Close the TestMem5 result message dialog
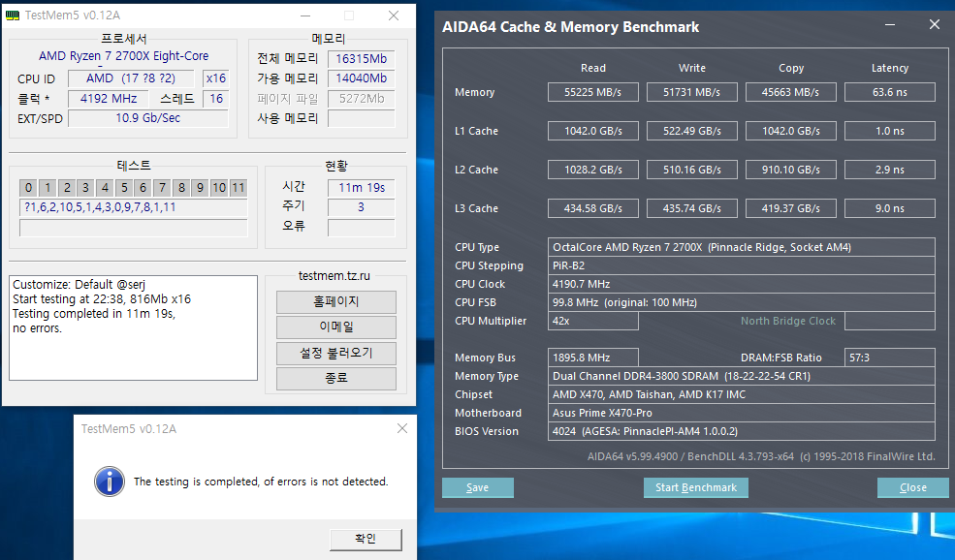Image resolution: width=955 pixels, height=560 pixels. (x=402, y=428)
